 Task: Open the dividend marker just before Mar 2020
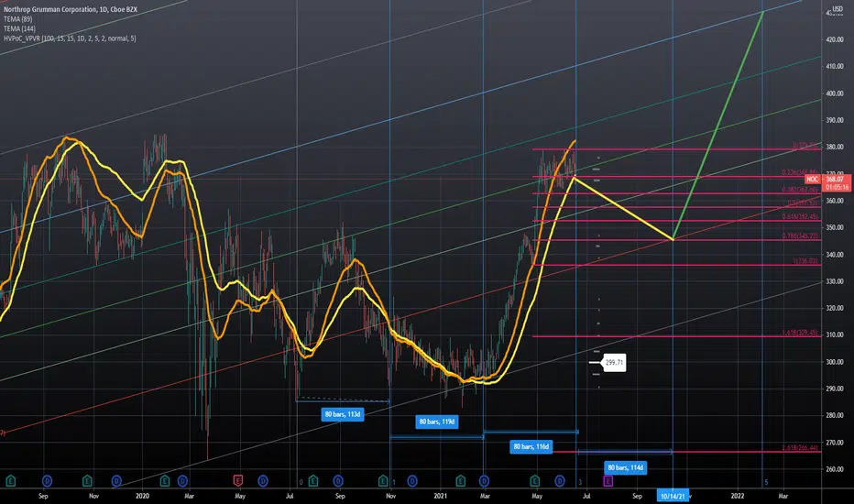182,480
